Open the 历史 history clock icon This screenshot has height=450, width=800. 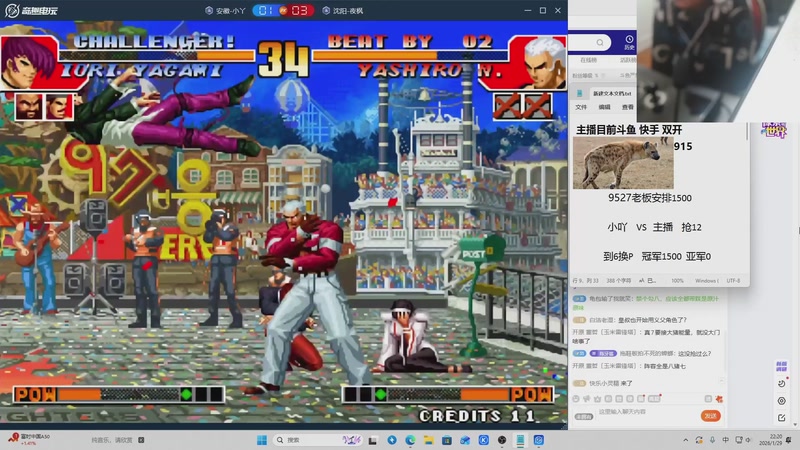tap(629, 42)
